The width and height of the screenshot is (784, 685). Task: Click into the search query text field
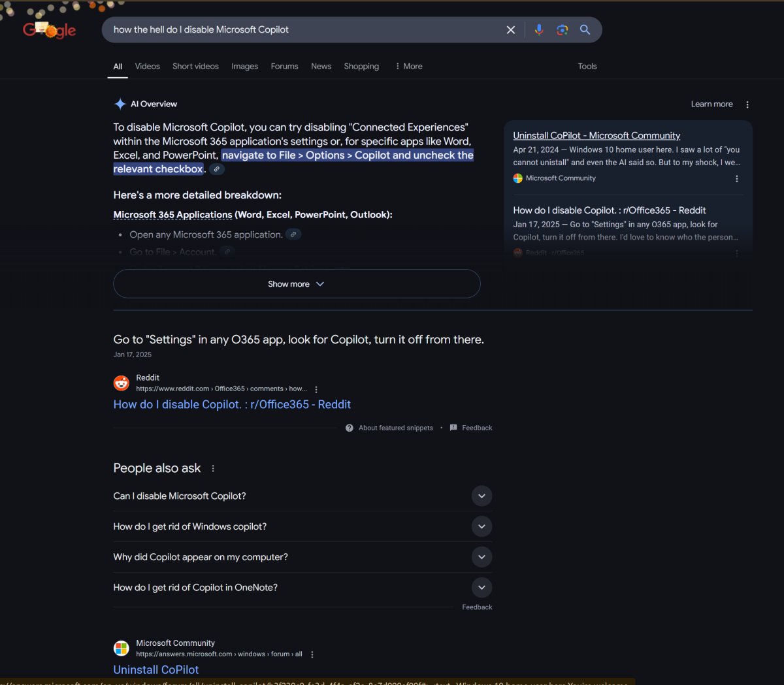coord(304,30)
